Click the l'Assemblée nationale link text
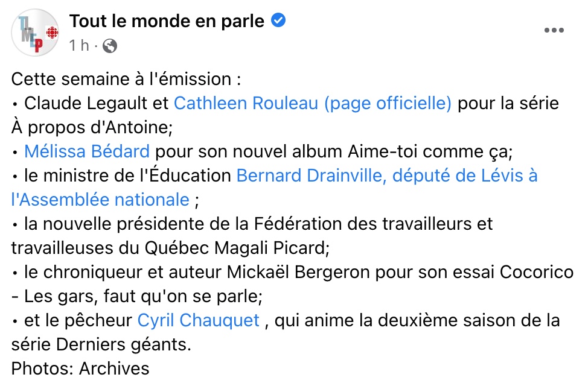The width and height of the screenshot is (588, 386). 100,200
